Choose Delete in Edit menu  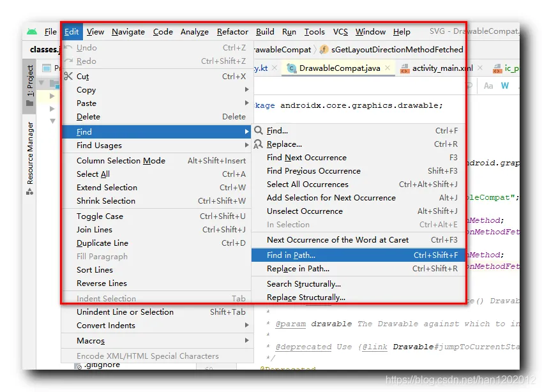point(156,117)
